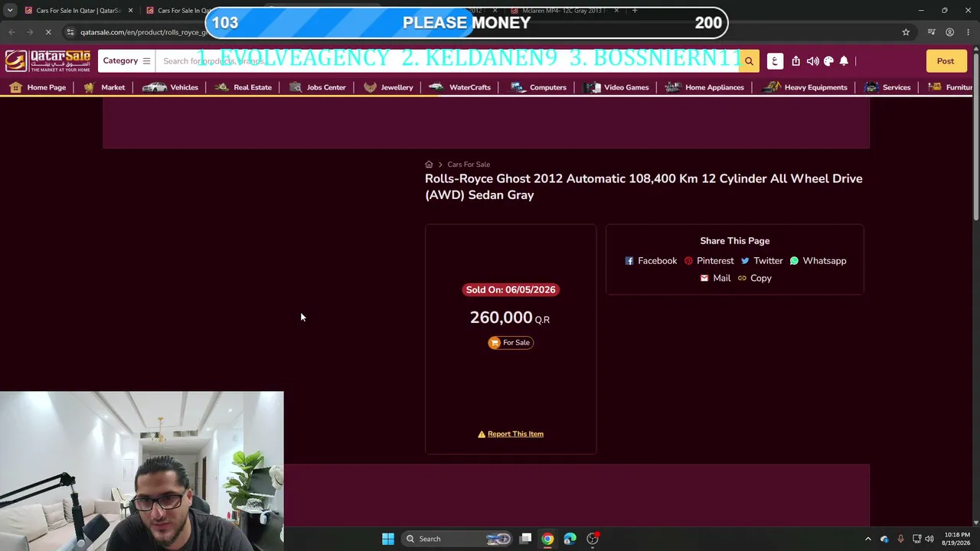Open the OneDrive cloud tray icon
Screen dimensions: 980x551
tap(884, 539)
